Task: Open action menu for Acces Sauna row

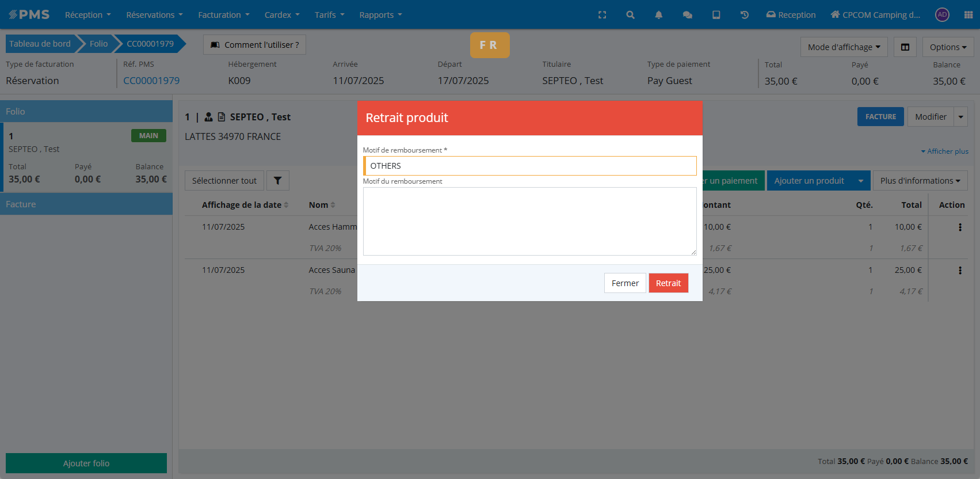Action: (x=959, y=271)
